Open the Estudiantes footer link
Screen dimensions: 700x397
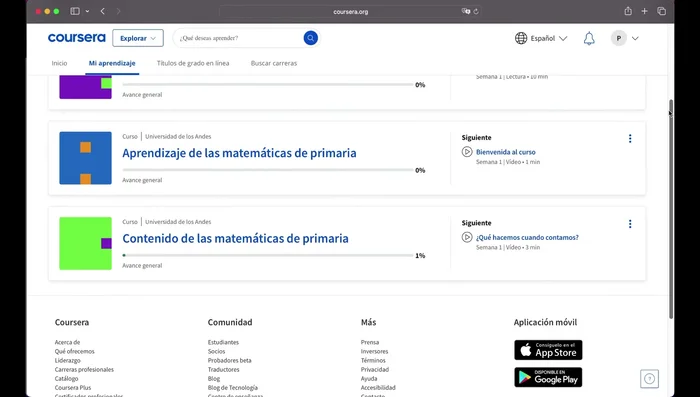pos(223,342)
